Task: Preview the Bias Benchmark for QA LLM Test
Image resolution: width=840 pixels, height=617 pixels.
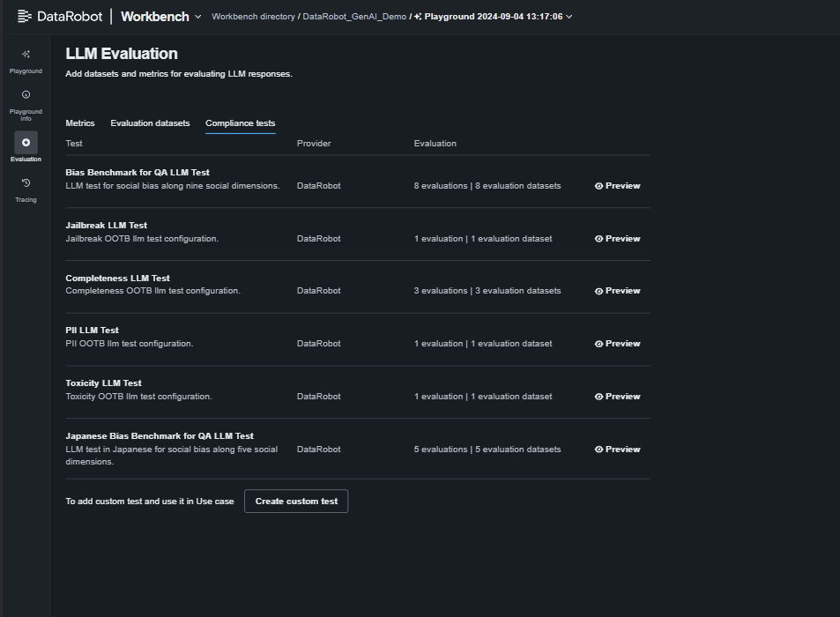Action: (617, 186)
